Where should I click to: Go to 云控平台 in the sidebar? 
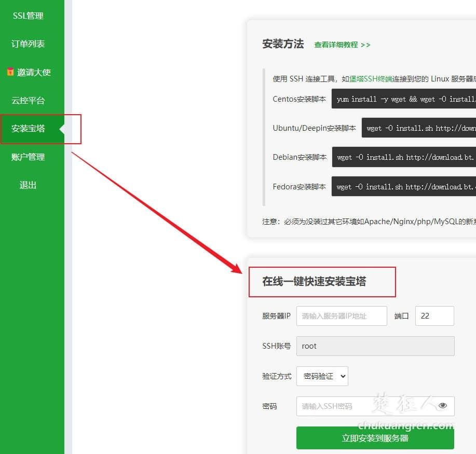pos(28,100)
